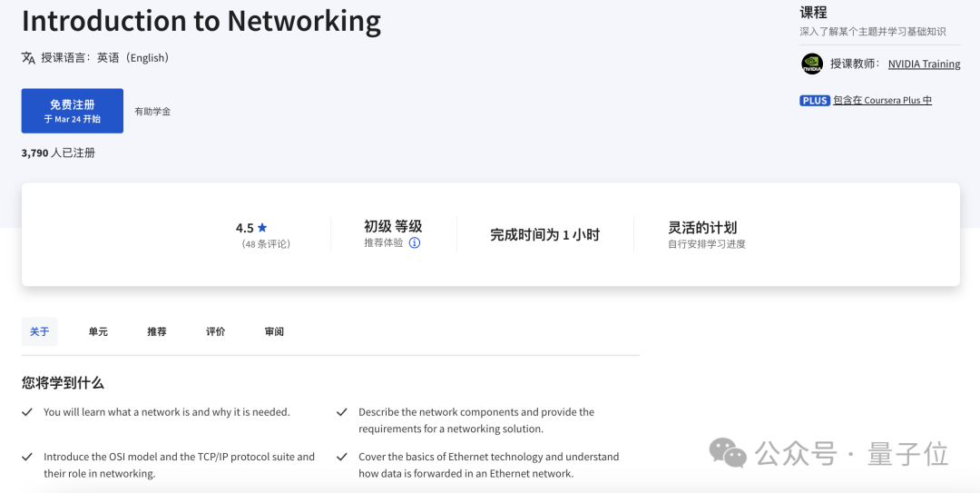Screen dimensions: 980x493
Task: Click the Introduction to Networking title
Action: pos(201,21)
